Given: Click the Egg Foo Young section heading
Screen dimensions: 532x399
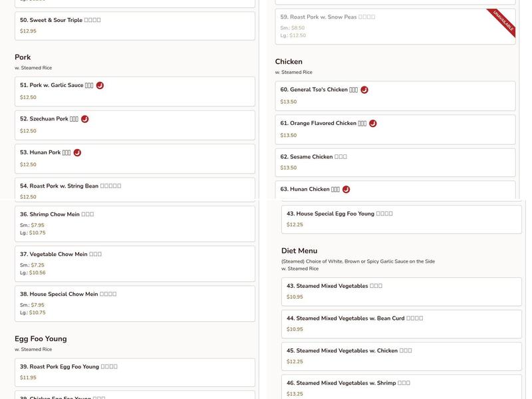Looking at the screenshot, I should [x=41, y=338].
